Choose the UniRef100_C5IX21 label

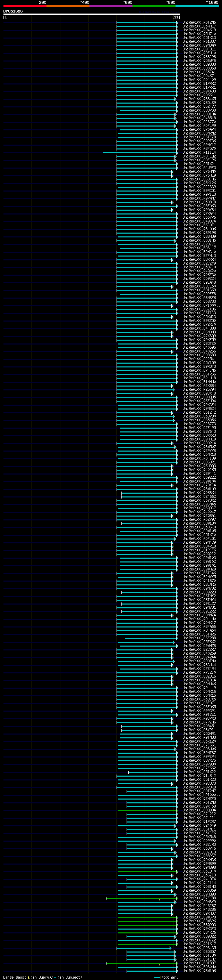[199, 164]
